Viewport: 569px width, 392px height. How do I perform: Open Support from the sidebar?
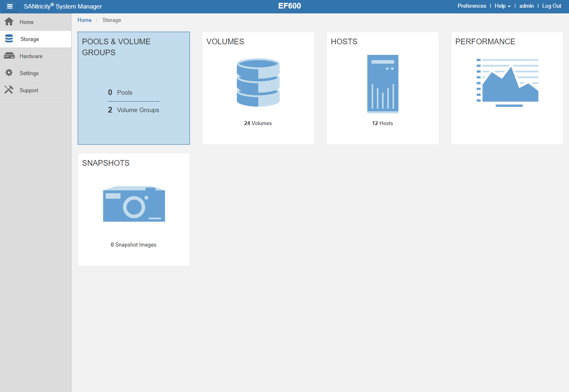click(36, 90)
